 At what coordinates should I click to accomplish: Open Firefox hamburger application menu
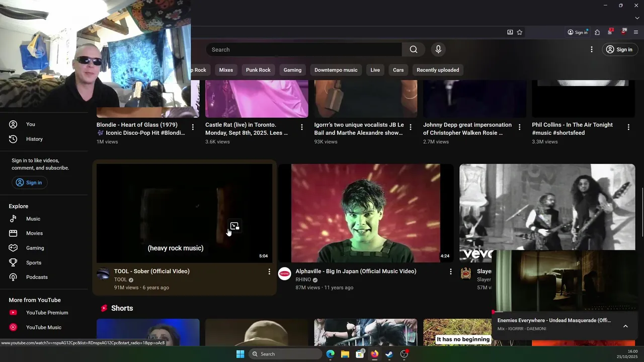636,32
